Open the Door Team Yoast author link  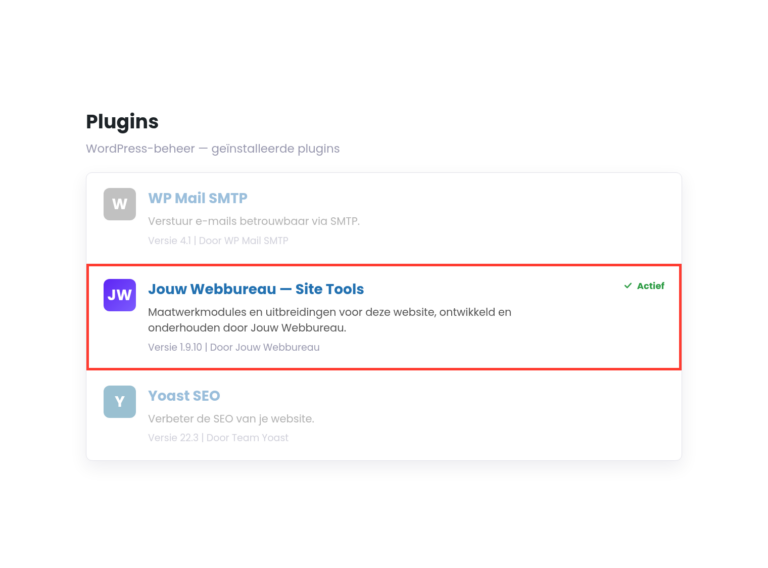pyautogui.click(x=247, y=438)
